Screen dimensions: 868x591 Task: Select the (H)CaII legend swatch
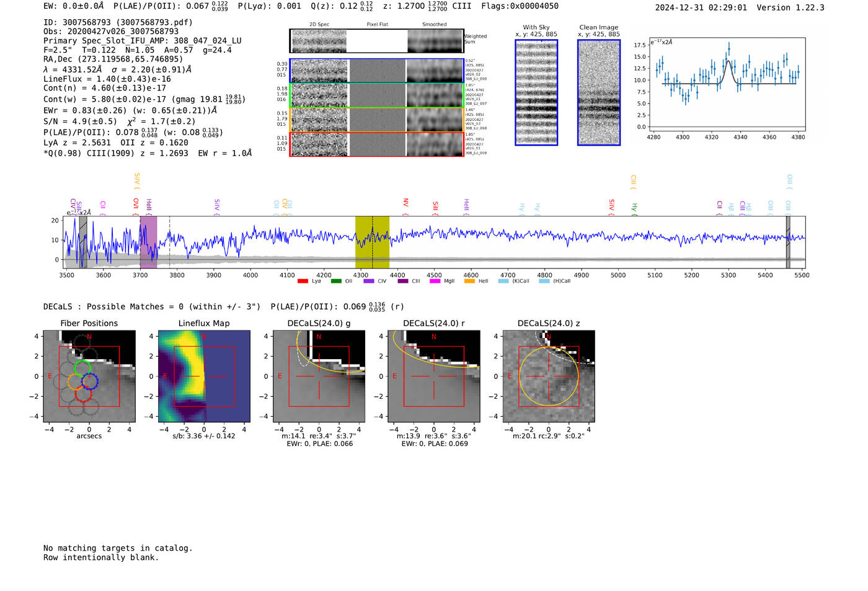pos(544,282)
